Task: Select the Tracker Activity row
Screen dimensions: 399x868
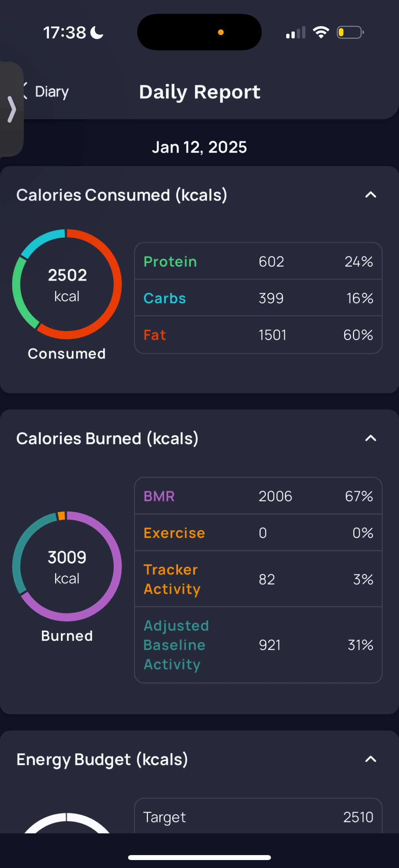Action: (x=258, y=579)
